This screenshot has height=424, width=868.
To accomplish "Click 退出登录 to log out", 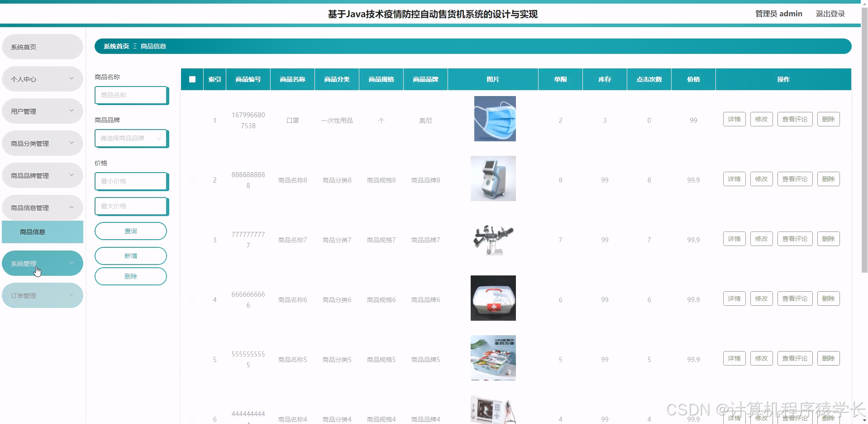I will click(830, 13).
